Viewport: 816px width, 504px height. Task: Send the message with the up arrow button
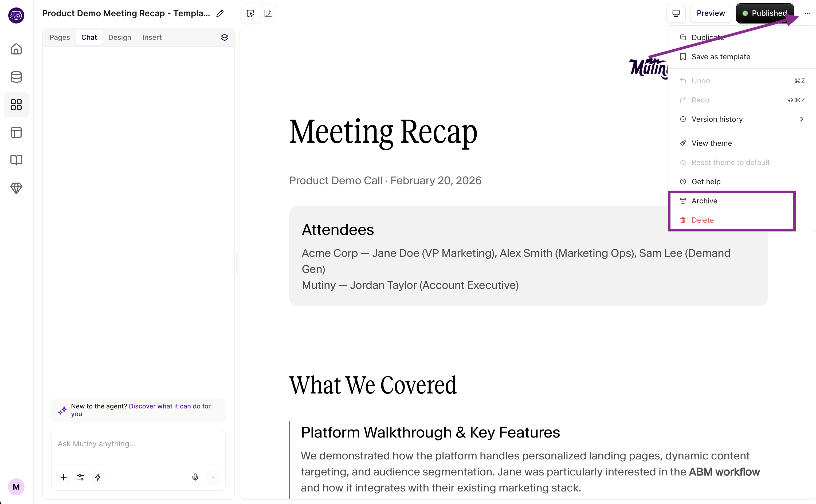point(213,477)
